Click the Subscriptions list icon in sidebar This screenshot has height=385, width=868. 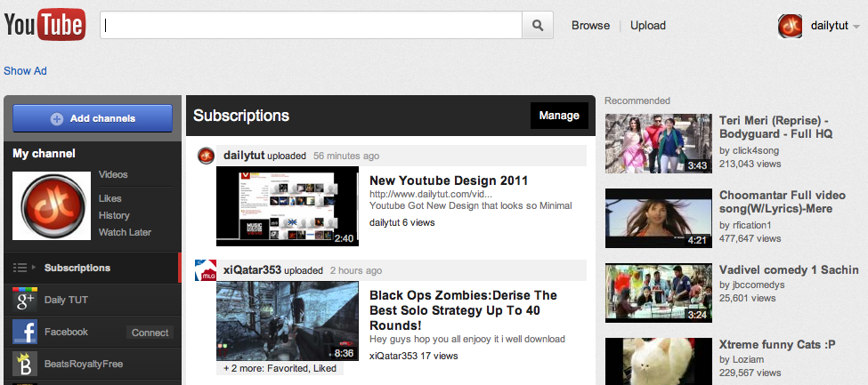[x=20, y=268]
